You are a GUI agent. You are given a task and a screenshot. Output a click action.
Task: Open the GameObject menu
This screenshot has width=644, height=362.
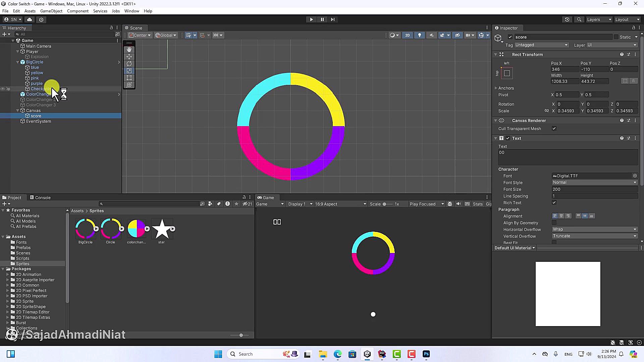coord(51,11)
